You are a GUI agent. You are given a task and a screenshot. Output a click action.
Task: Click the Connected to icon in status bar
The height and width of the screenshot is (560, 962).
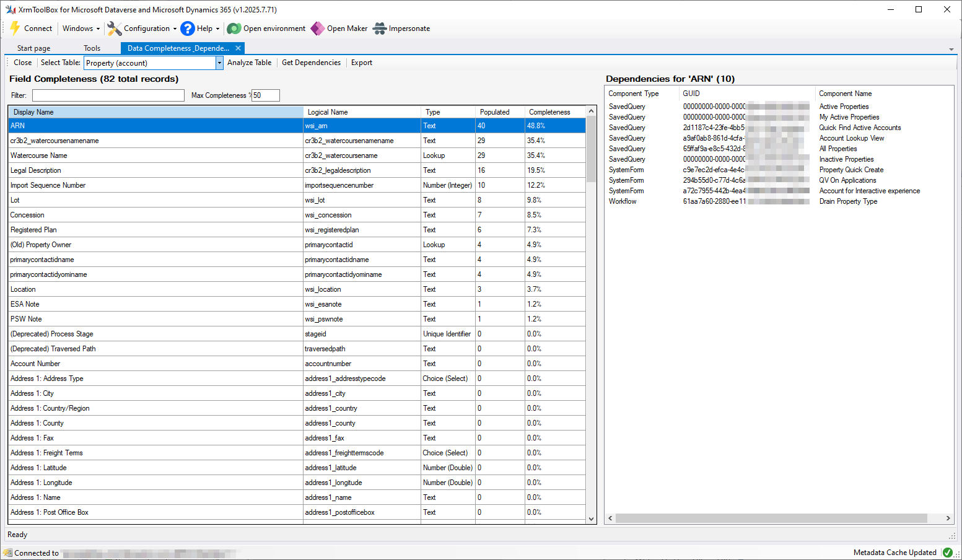pyautogui.click(x=6, y=553)
